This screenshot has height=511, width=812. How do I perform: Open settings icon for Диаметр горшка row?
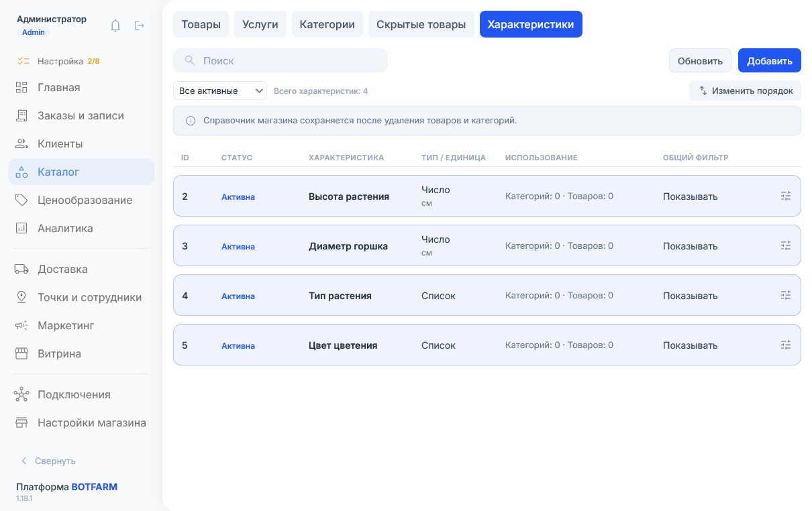[786, 245]
